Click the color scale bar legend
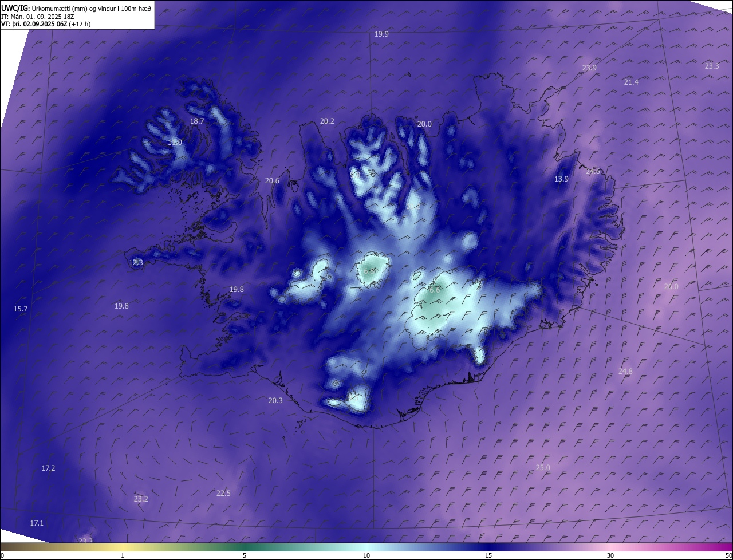 click(x=366, y=547)
